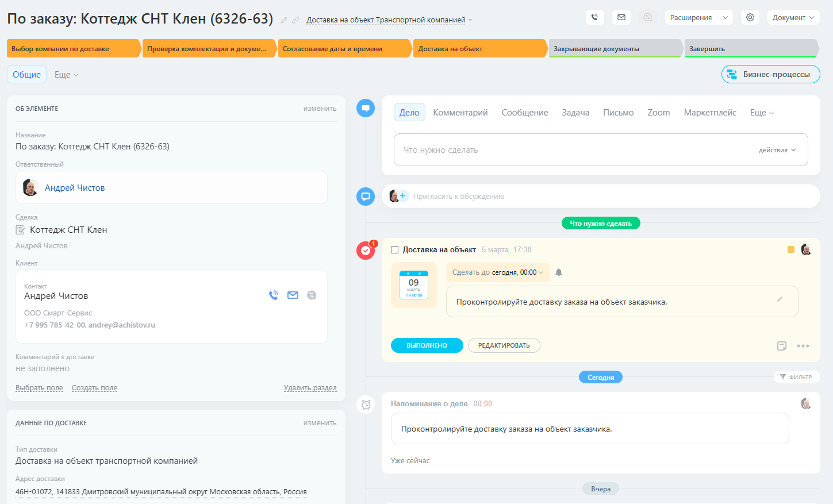Click the email envelope icon in top toolbar
The image size is (833, 504).
click(621, 17)
